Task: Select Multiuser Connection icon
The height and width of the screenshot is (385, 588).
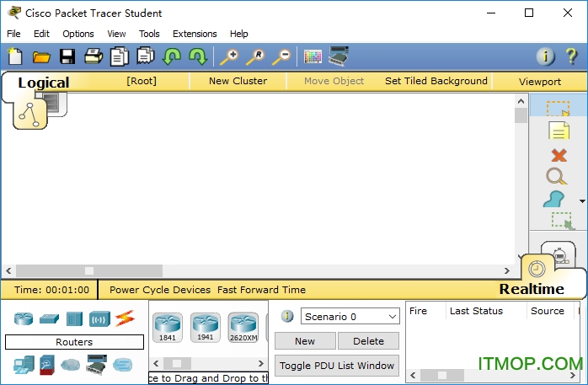Action: coord(123,365)
